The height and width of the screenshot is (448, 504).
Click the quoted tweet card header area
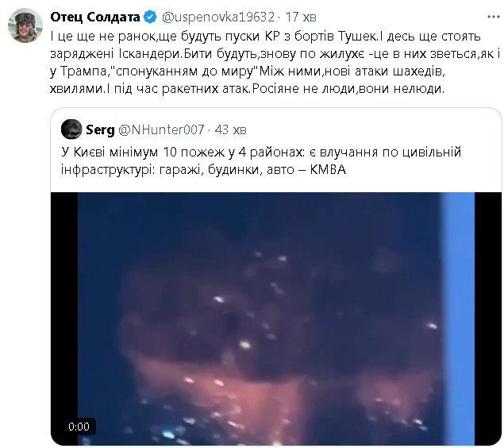[154, 129]
